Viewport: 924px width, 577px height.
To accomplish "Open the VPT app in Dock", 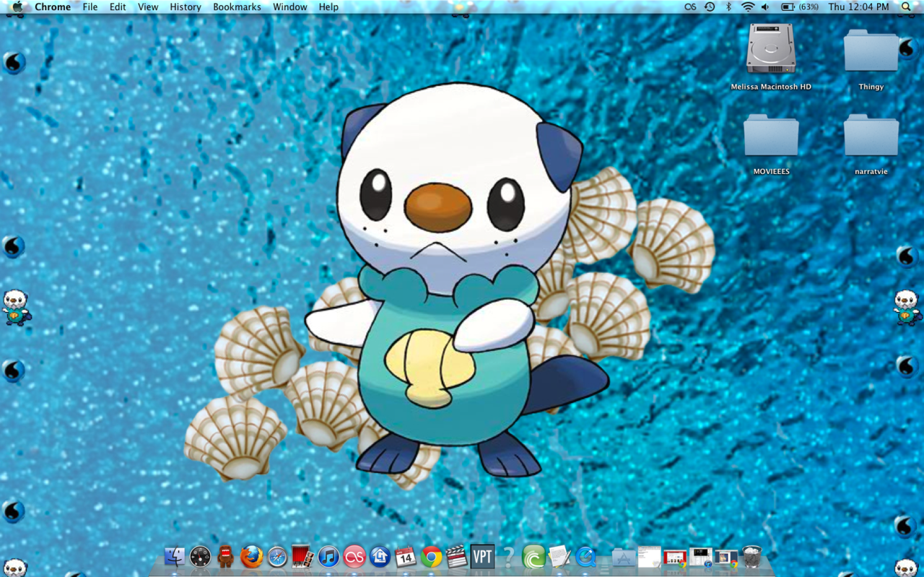I will pos(482,556).
